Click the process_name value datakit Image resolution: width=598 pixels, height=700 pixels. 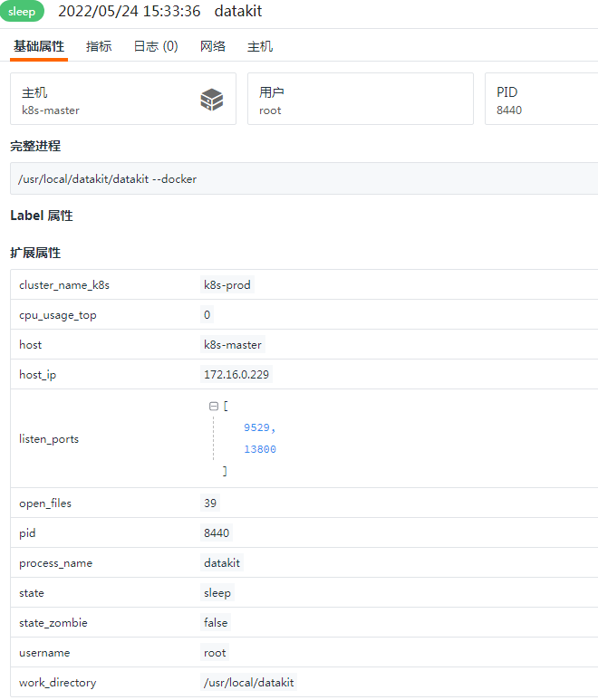(x=221, y=563)
